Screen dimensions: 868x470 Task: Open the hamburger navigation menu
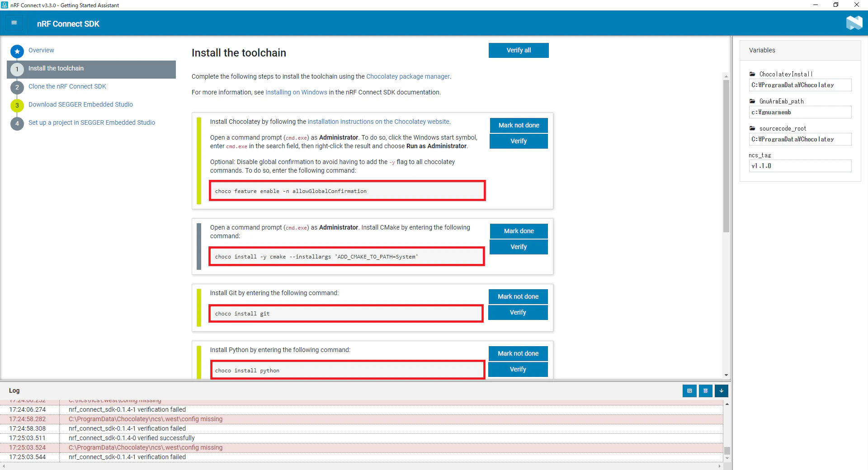point(14,23)
